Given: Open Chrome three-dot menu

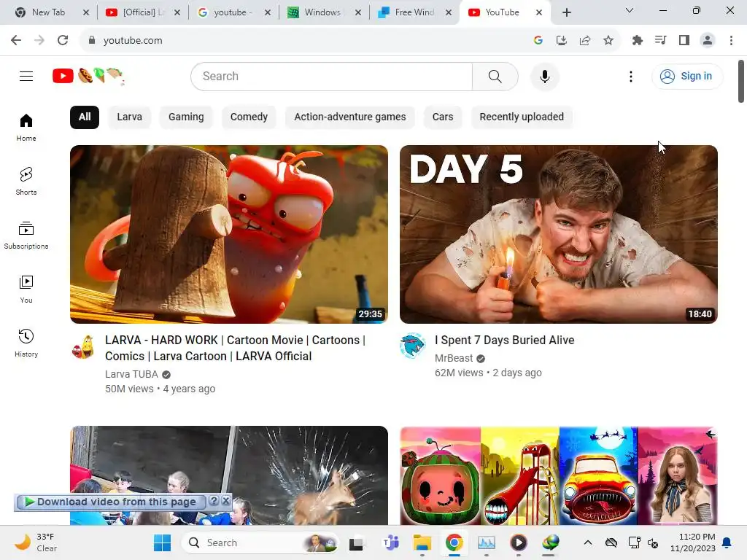Looking at the screenshot, I should 731,41.
